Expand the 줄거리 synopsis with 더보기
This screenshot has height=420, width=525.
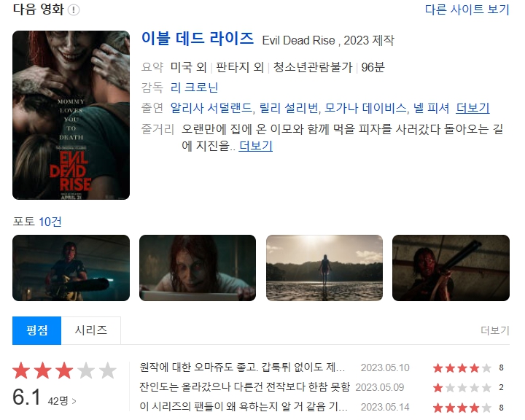255,146
